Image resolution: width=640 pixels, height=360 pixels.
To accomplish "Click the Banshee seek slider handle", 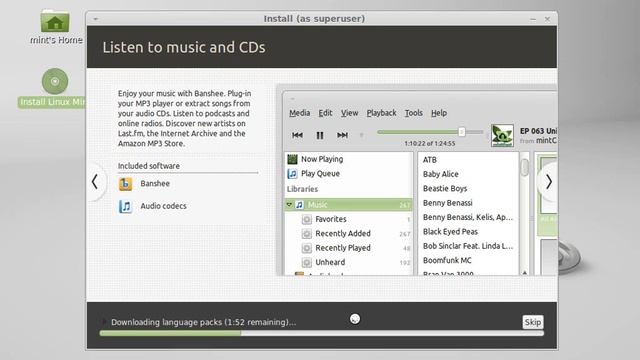I will coord(462,132).
